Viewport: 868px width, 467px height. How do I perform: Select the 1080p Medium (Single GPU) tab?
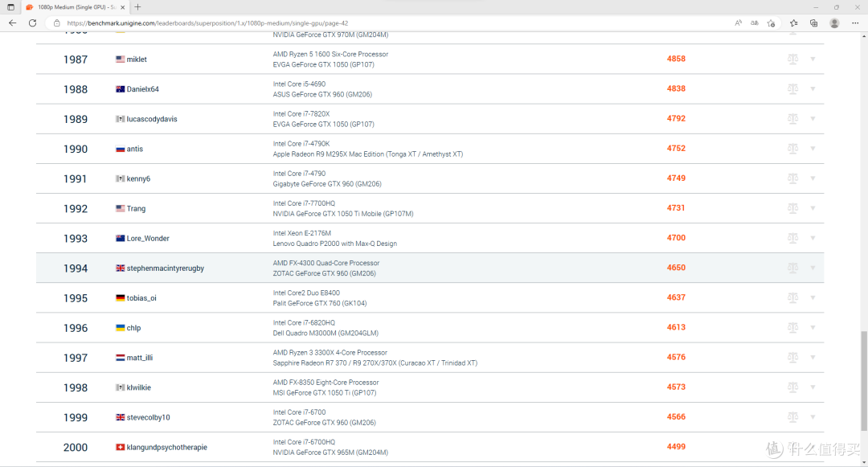tap(76, 7)
